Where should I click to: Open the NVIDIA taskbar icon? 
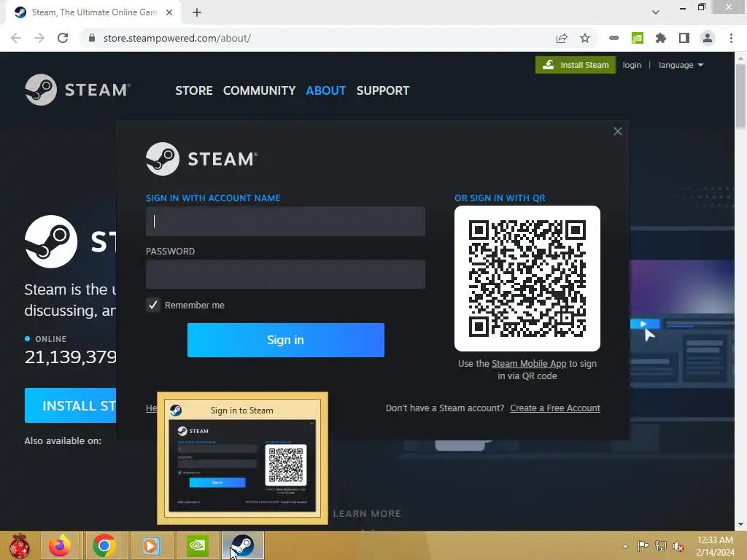pos(197,545)
